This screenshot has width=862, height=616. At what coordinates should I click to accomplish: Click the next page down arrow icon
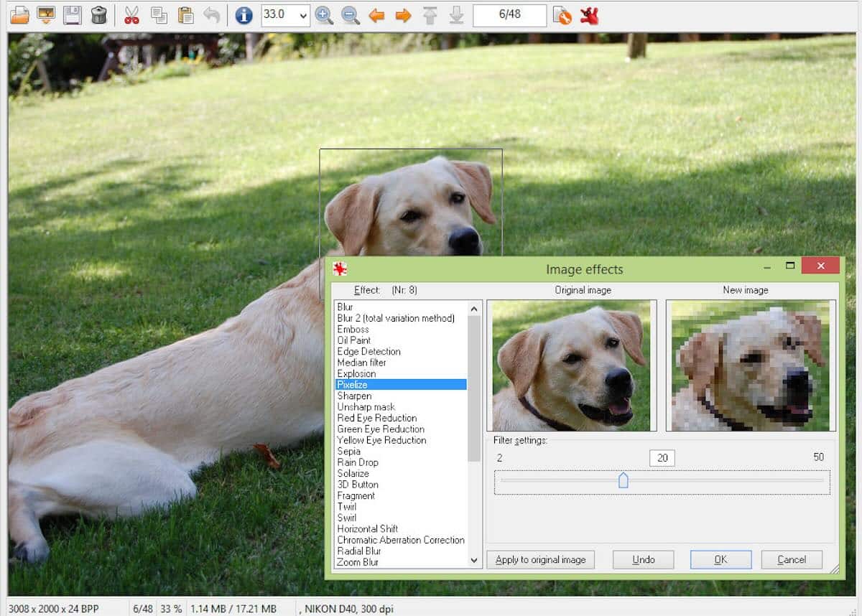456,15
